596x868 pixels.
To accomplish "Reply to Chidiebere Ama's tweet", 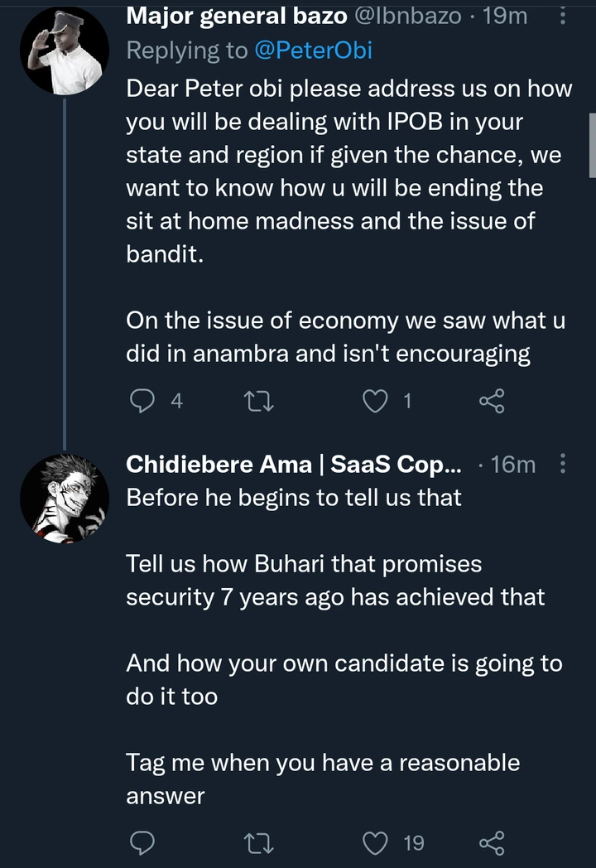I will [144, 843].
